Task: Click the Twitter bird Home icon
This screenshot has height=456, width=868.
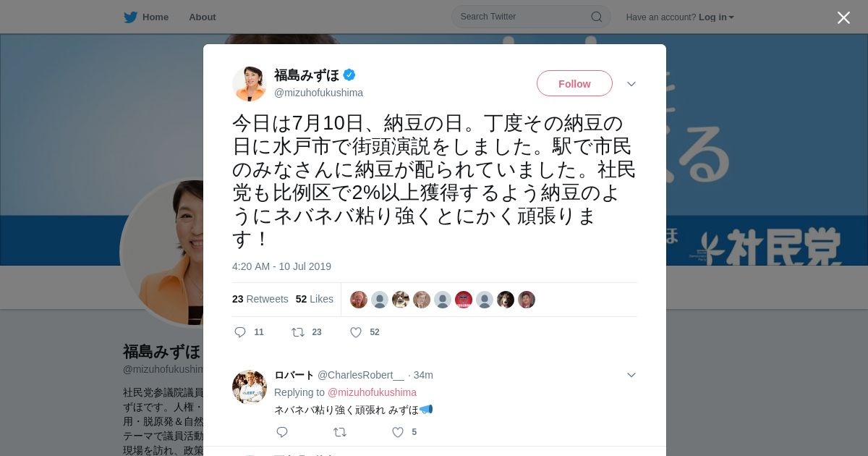Action: click(130, 17)
